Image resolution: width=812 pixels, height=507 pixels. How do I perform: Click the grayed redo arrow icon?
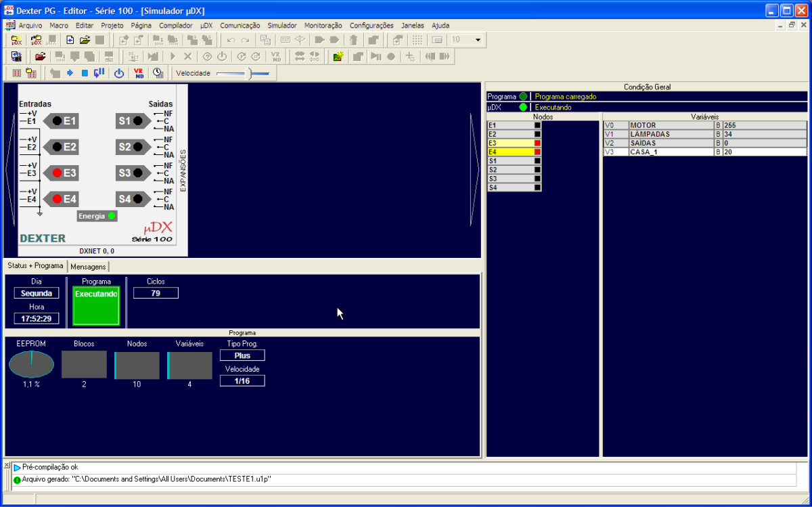pyautogui.click(x=245, y=40)
